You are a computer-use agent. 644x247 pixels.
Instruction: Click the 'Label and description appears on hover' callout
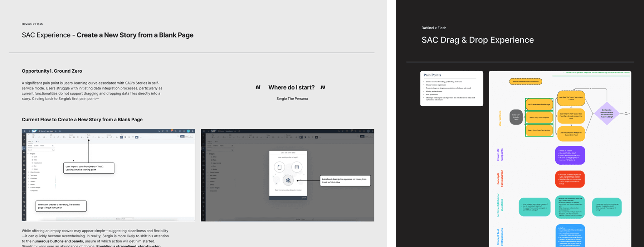(x=345, y=181)
